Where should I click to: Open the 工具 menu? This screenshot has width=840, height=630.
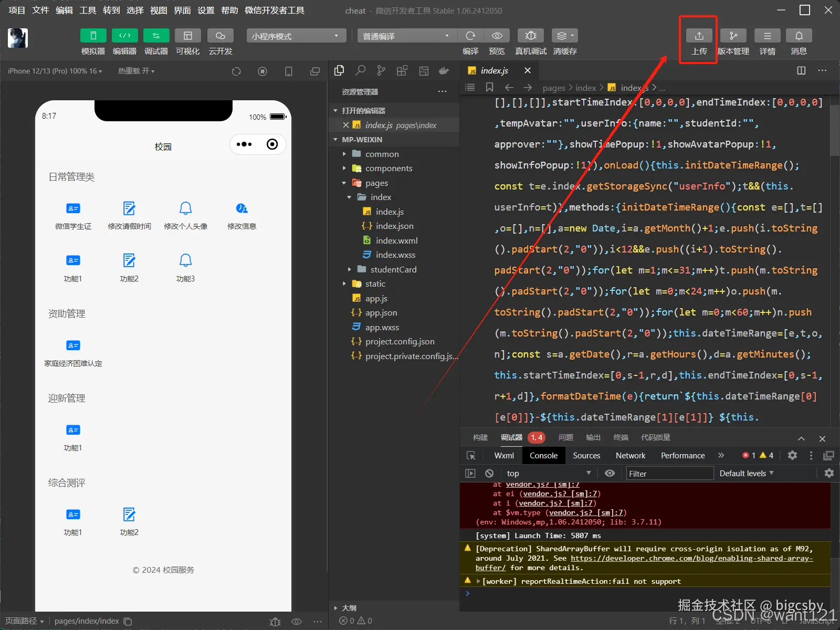[88, 10]
